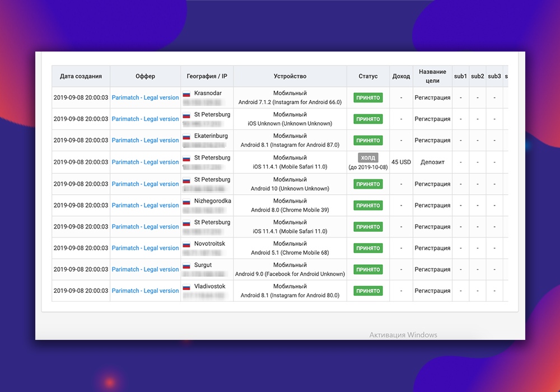Click the Android 7.1.2 (Instagram for Android 66.0) text
The image size is (560, 392).
[290, 102]
